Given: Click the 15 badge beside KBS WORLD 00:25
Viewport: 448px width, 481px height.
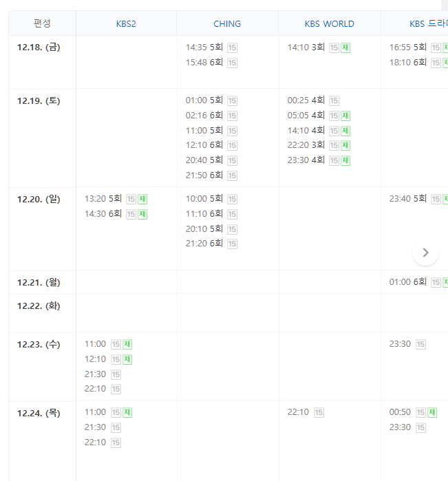Looking at the screenshot, I should pos(334,100).
